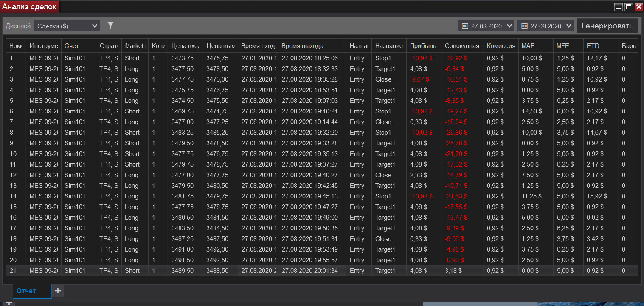Open the trade filter funnel icon
The width and height of the screenshot is (644, 306).
click(x=110, y=26)
